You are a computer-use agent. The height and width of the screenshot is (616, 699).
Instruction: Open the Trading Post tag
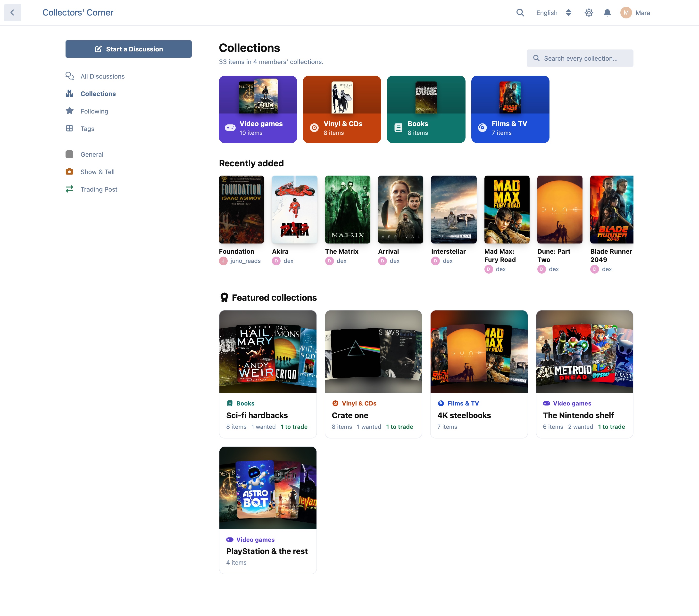pos(99,189)
